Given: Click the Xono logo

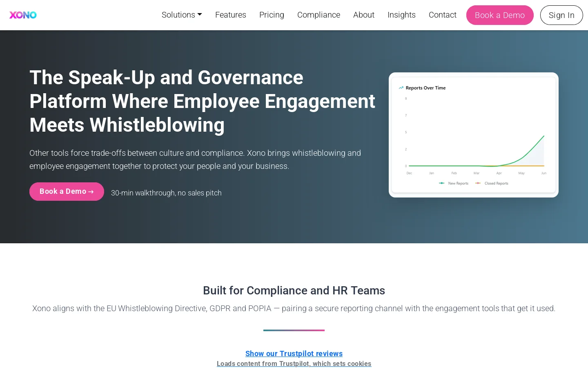Looking at the screenshot, I should tap(23, 15).
